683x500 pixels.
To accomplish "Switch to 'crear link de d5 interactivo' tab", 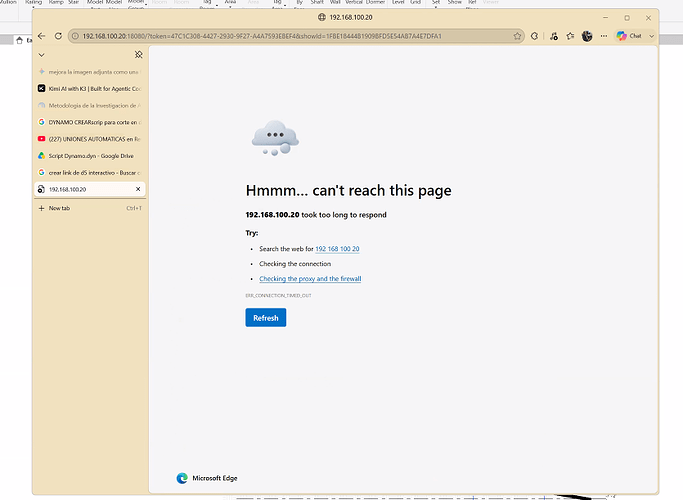I will (x=89, y=172).
